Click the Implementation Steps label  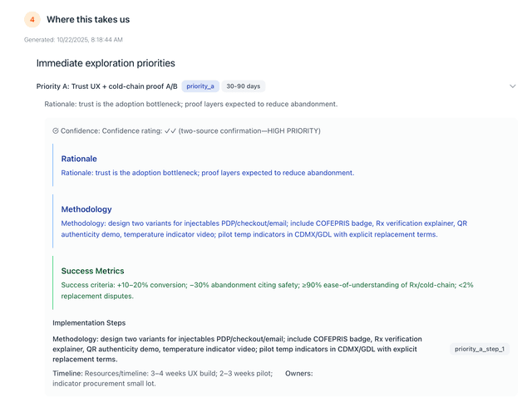[x=89, y=322]
